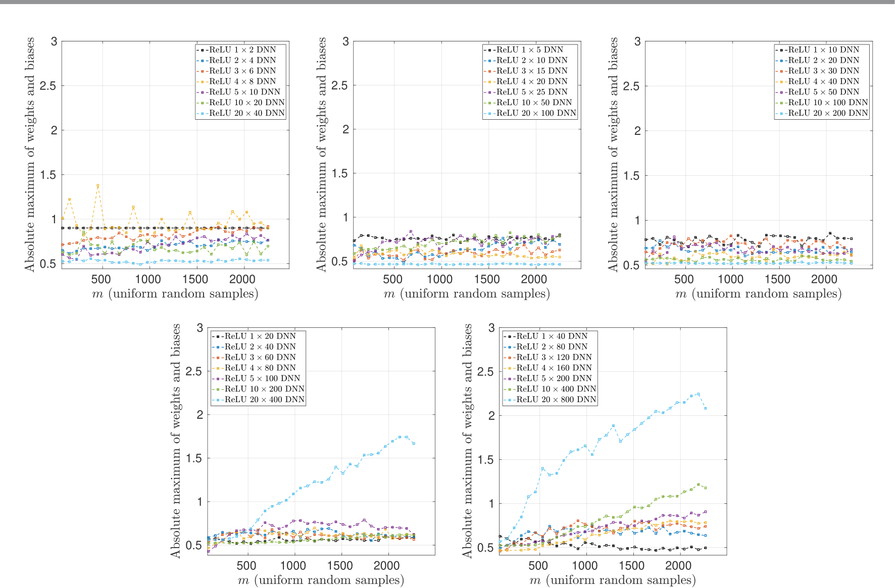Click legend entry 'ReLU 4 × 20 DNN'

526,81
